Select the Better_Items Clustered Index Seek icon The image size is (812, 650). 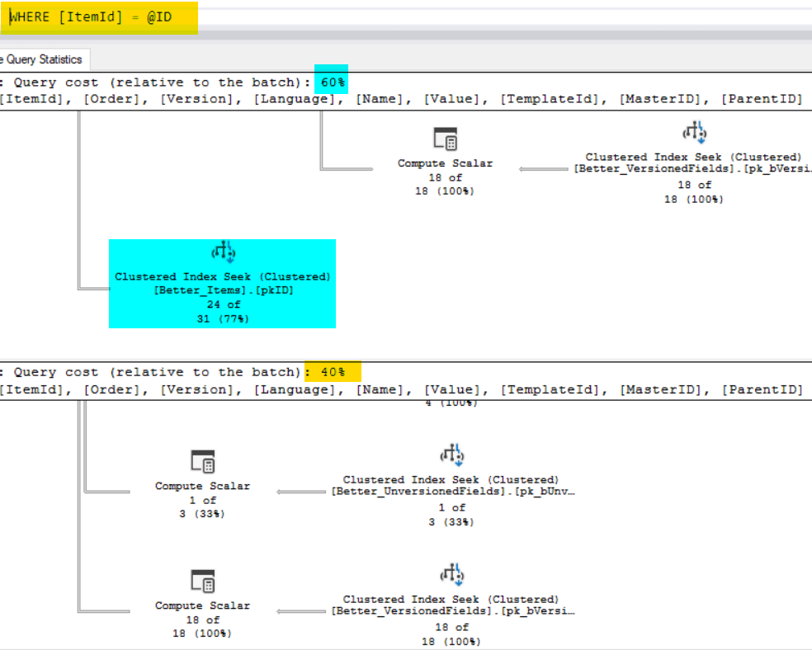coord(223,252)
